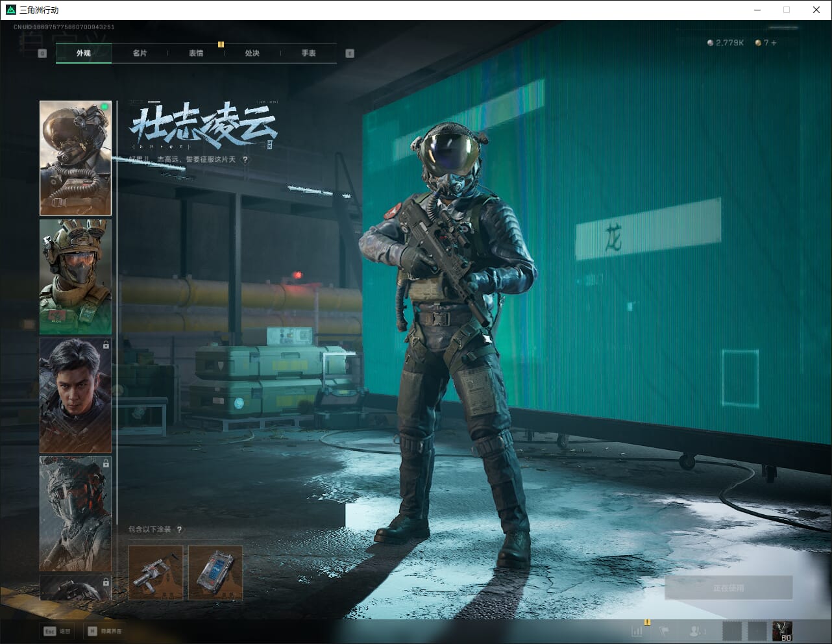Pick the locked stone-mask skin thumbnail
This screenshot has width=832, height=644.
75,514
